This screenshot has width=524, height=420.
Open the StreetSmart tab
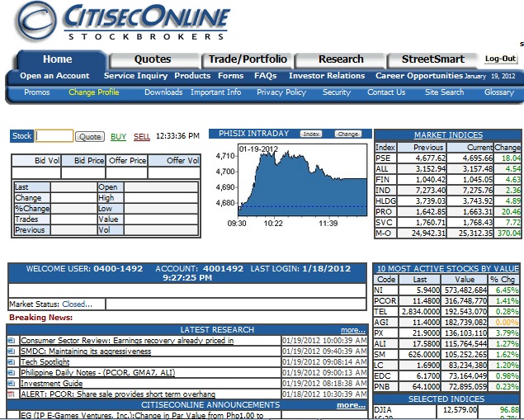[433, 59]
